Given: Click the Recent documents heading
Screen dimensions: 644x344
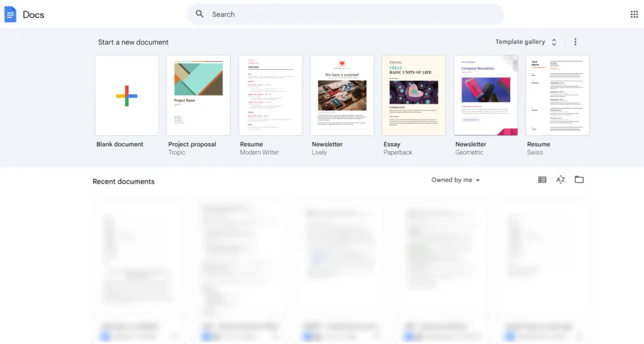Looking at the screenshot, I should [123, 182].
